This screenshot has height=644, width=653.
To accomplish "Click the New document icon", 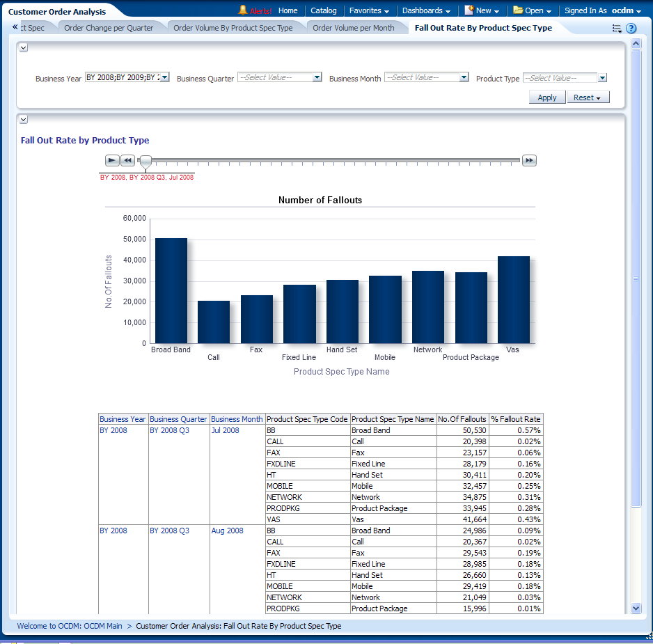I will 470,10.
